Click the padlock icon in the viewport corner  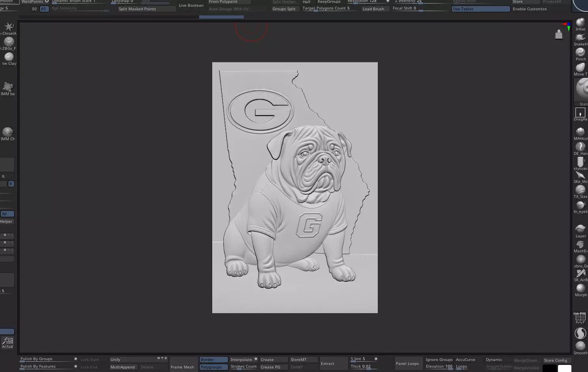point(559,35)
